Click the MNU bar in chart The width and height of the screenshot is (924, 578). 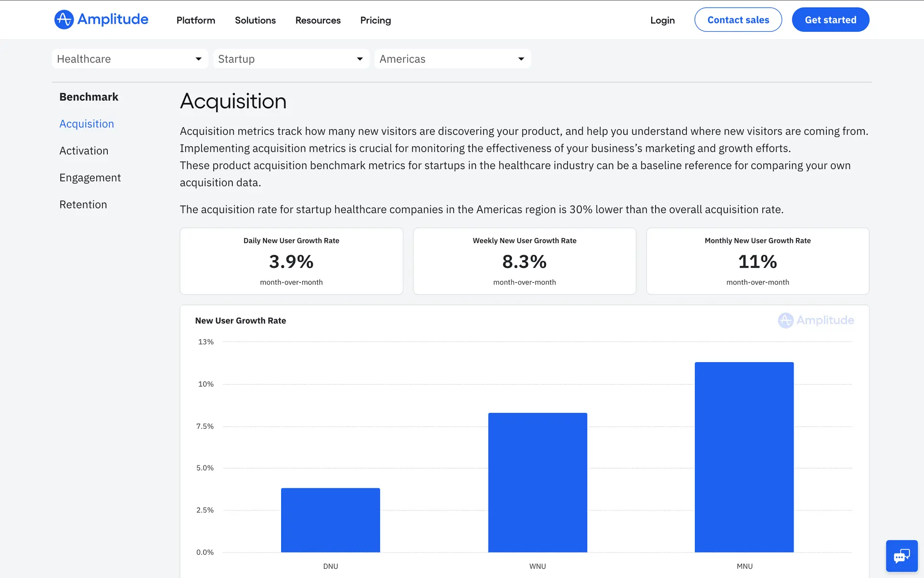(744, 458)
